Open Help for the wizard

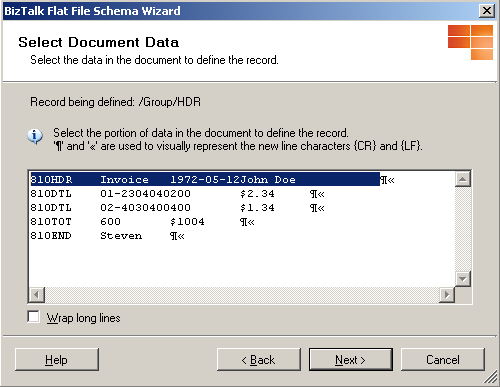coord(57,360)
